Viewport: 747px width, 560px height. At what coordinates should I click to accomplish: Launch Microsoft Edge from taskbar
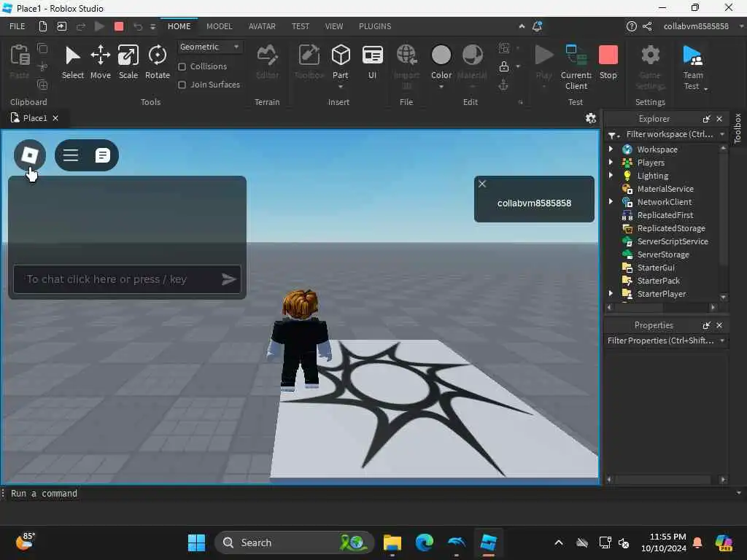pyautogui.click(x=424, y=542)
